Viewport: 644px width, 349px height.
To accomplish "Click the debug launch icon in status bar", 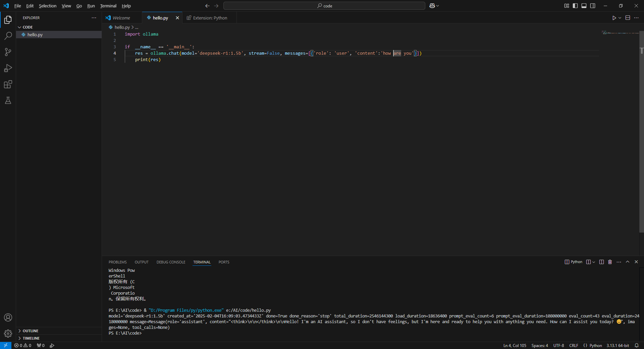I will click(x=52, y=345).
